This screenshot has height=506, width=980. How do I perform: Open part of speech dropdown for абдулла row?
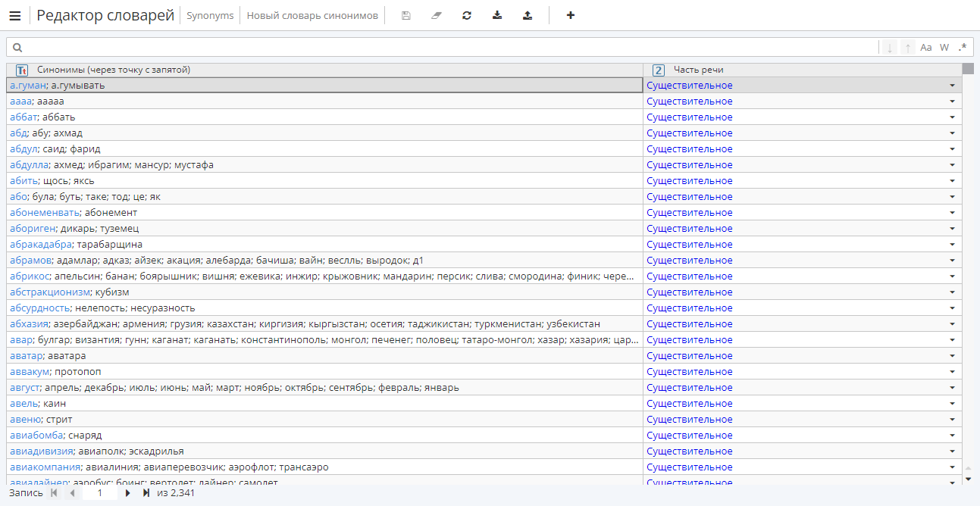[953, 165]
